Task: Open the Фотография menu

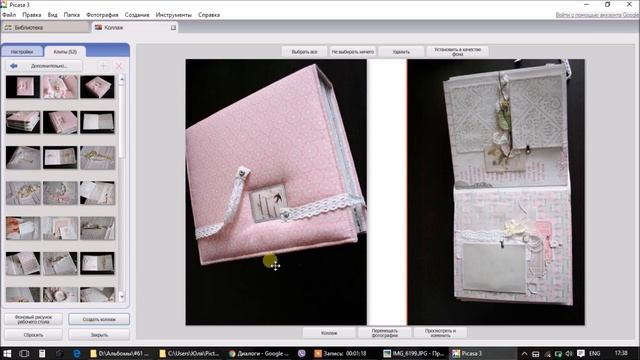Action: coord(102,15)
